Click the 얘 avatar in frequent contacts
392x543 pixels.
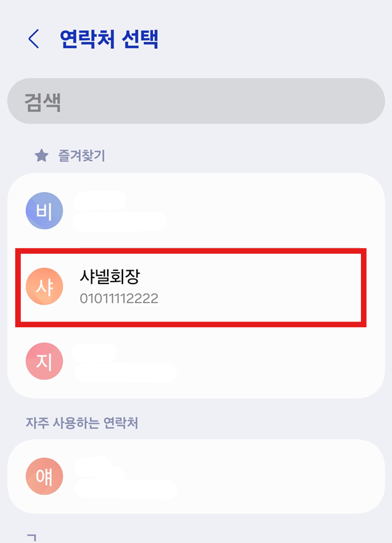[x=44, y=474]
